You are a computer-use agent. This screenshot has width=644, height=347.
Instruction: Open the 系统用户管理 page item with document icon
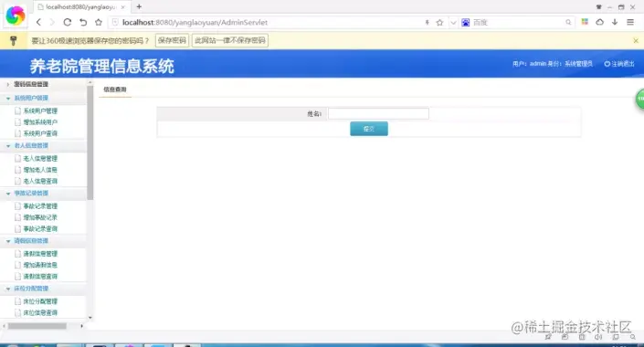click(x=40, y=110)
